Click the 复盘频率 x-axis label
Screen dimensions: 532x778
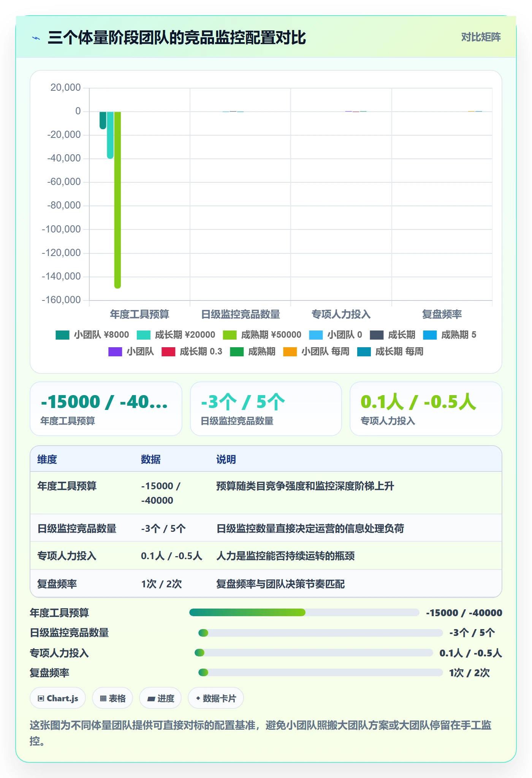[442, 314]
